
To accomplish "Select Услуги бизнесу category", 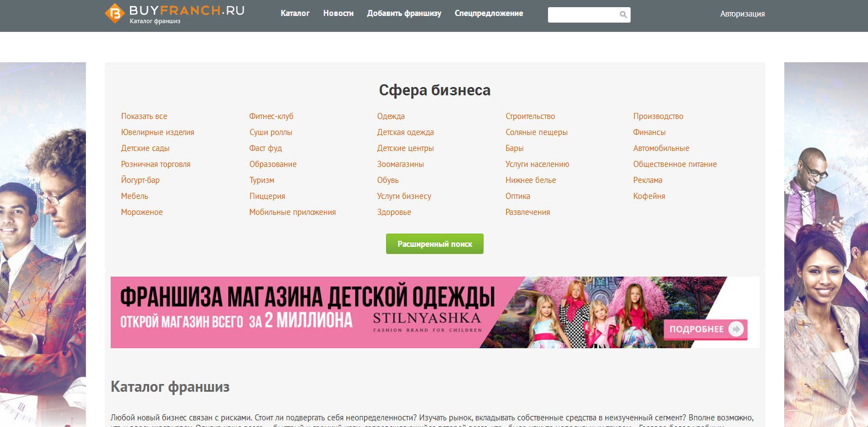I will (x=404, y=196).
